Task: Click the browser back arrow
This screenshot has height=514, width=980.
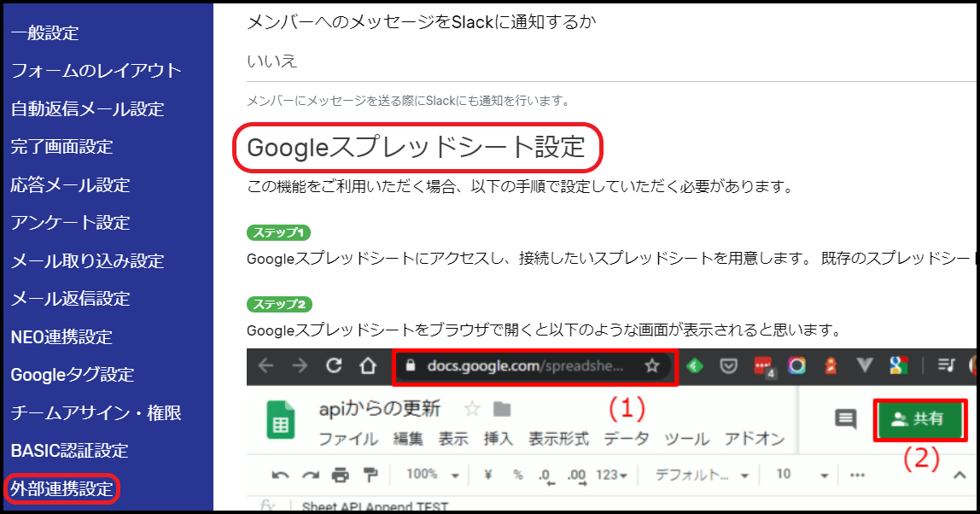Action: [x=266, y=365]
